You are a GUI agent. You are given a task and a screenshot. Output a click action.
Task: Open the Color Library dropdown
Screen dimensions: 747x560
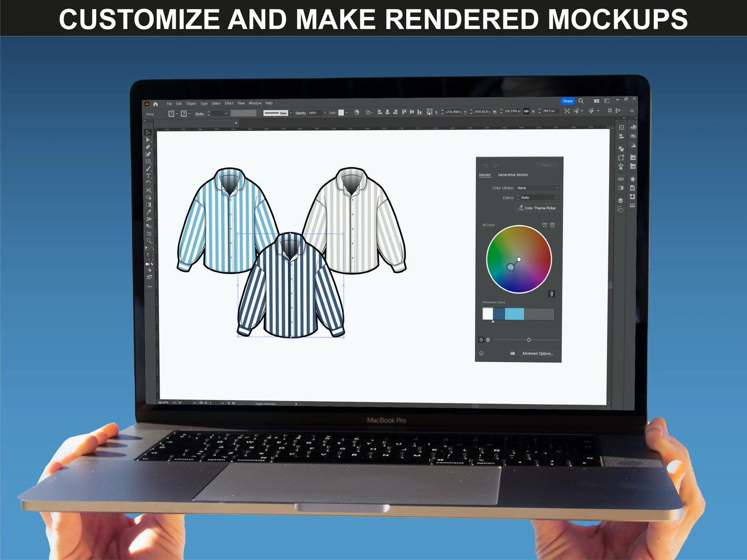click(538, 188)
